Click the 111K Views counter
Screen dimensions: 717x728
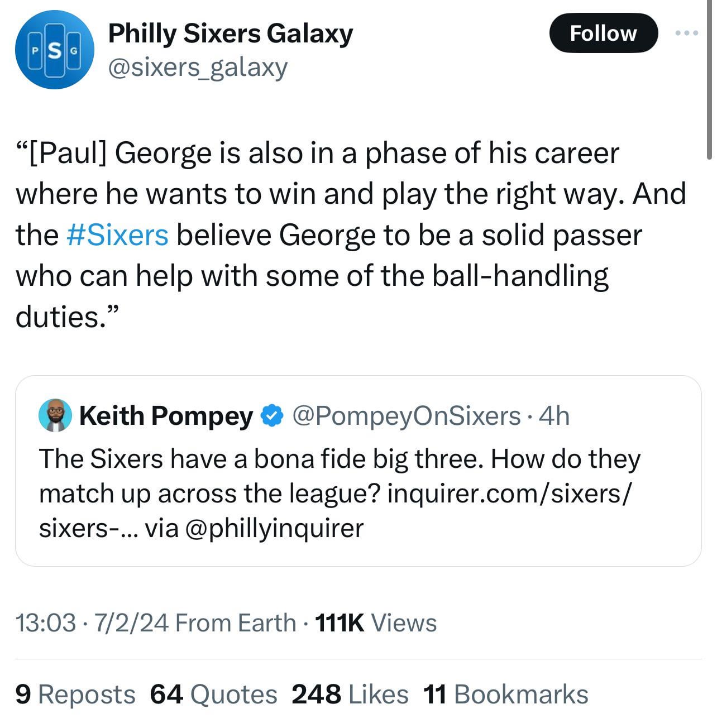376,623
